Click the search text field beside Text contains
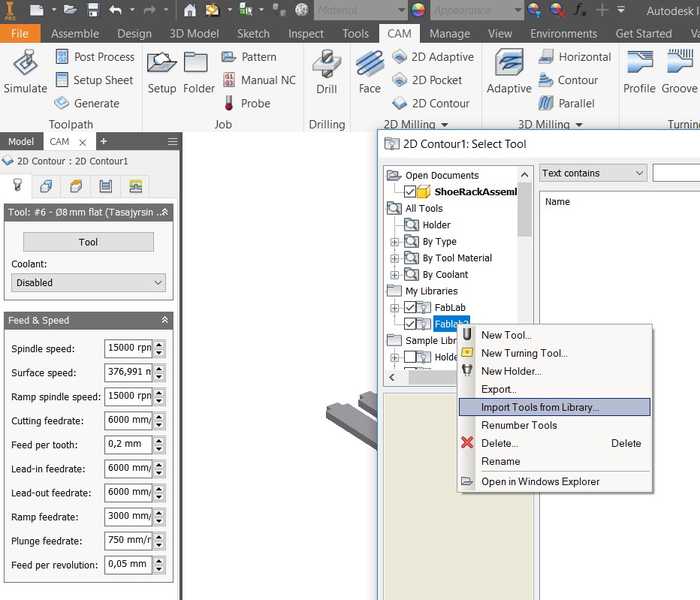This screenshot has width=700, height=600. (676, 173)
